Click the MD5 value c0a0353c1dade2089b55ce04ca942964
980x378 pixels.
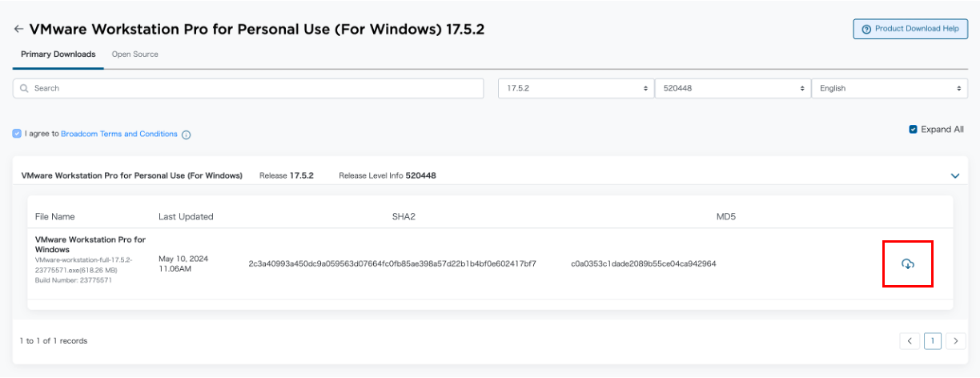643,263
